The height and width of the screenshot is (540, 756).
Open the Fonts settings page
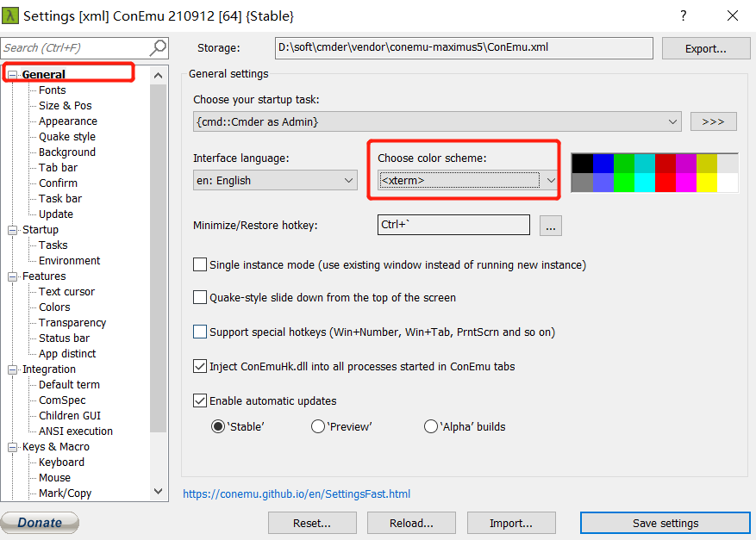pos(52,90)
